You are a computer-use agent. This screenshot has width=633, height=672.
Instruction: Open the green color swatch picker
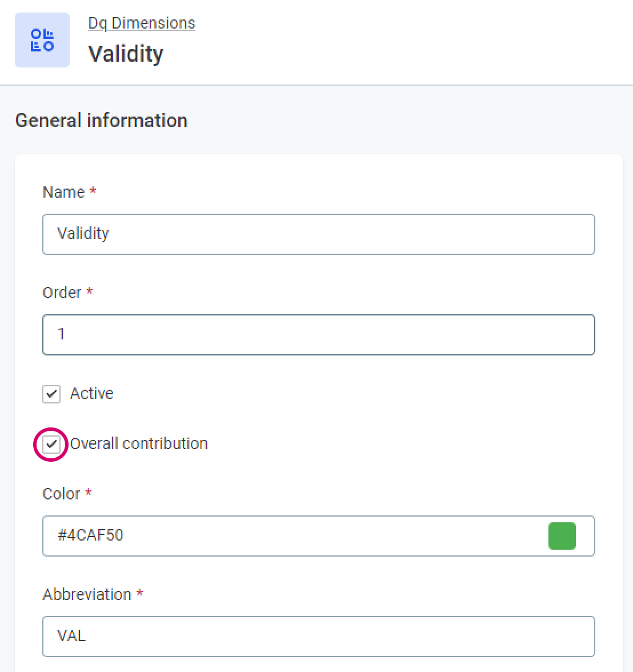point(562,536)
